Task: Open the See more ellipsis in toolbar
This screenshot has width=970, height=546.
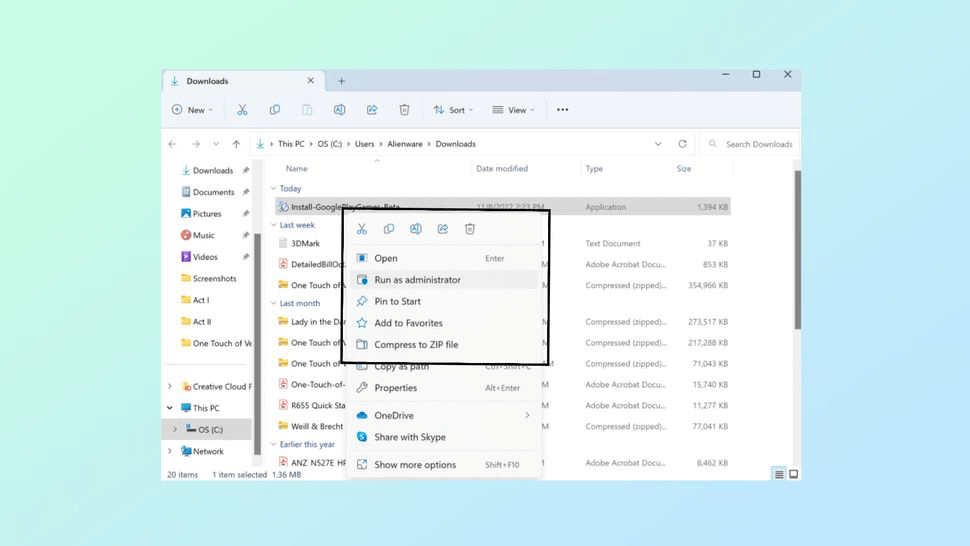Action: click(562, 110)
